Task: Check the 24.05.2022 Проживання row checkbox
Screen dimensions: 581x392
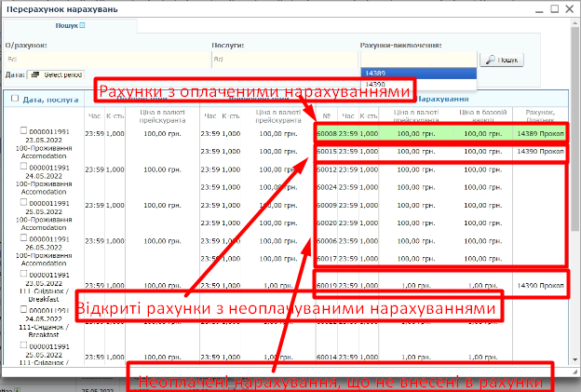Action: tap(24, 167)
